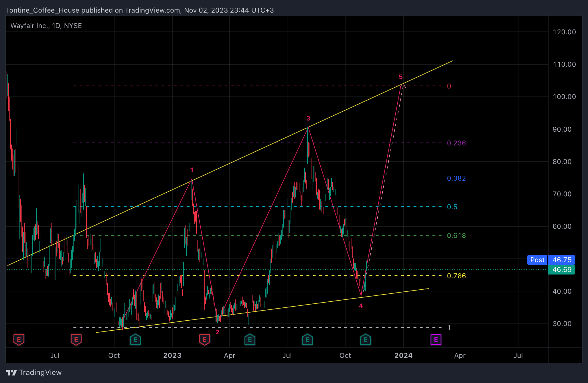The image size is (588, 383).
Task: Select the 0.5 Fibonacci level label
Action: tap(452, 207)
